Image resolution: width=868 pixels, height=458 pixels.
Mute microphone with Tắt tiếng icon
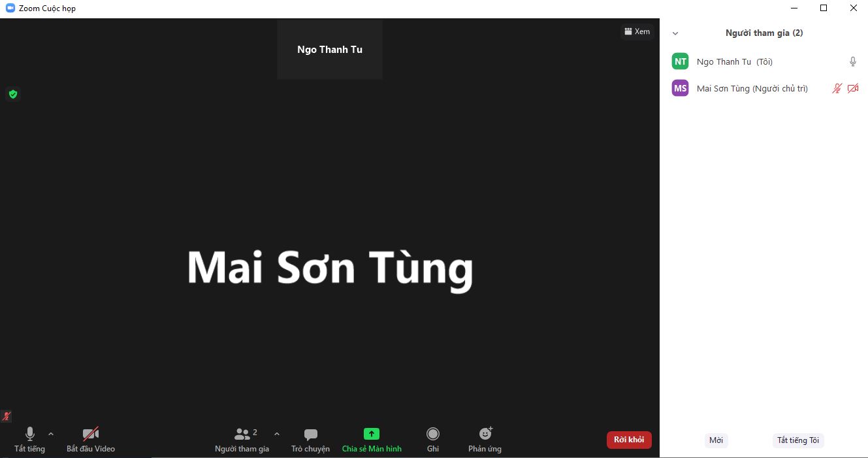pyautogui.click(x=29, y=434)
